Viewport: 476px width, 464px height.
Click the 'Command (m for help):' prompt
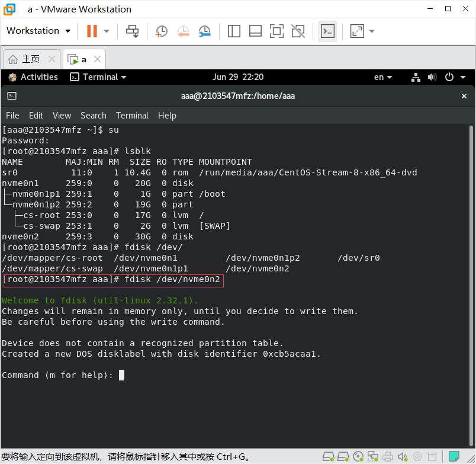57,375
